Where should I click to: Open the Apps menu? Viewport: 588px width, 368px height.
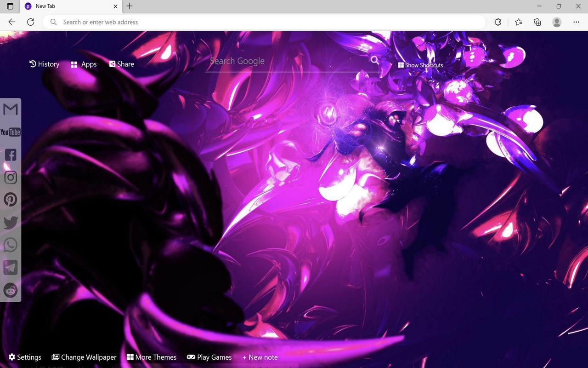click(84, 64)
